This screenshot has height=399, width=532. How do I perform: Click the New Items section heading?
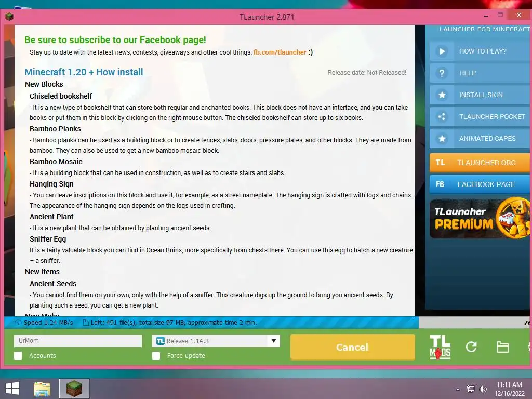pos(43,272)
